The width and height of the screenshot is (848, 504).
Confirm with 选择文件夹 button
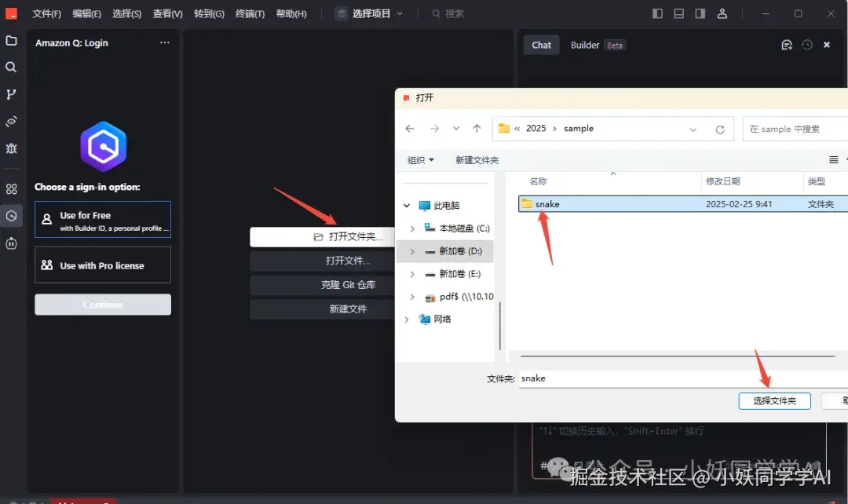point(774,400)
